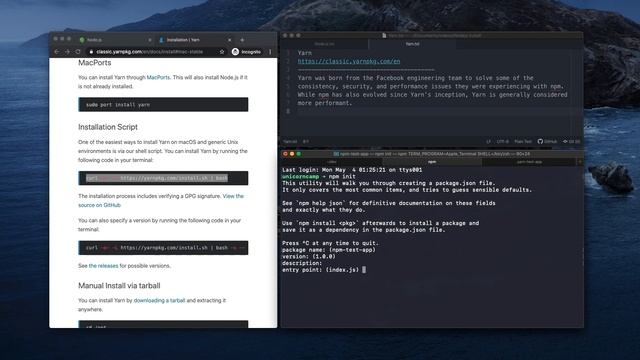This screenshot has width=640, height=360.
Task: Open 'the releases' link
Action: (x=103, y=266)
